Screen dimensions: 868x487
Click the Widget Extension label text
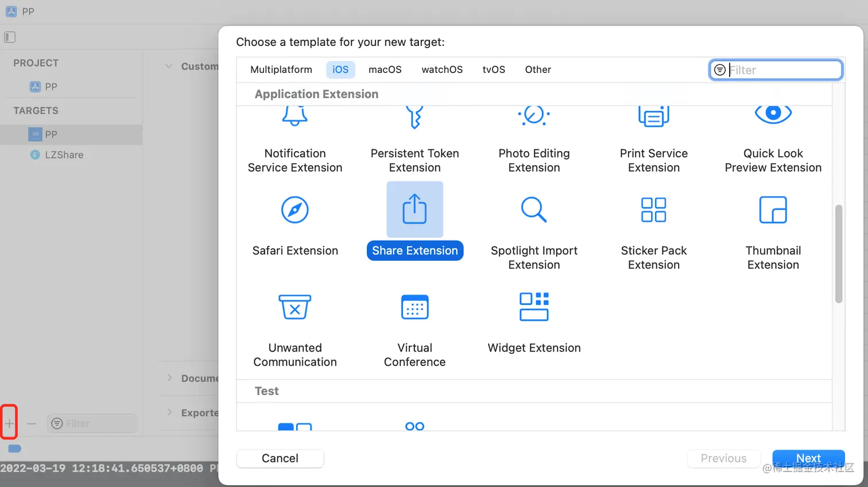[534, 348]
